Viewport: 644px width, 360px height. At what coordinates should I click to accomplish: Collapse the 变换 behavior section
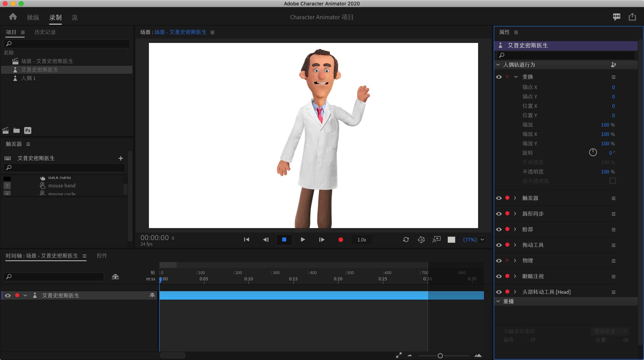515,77
